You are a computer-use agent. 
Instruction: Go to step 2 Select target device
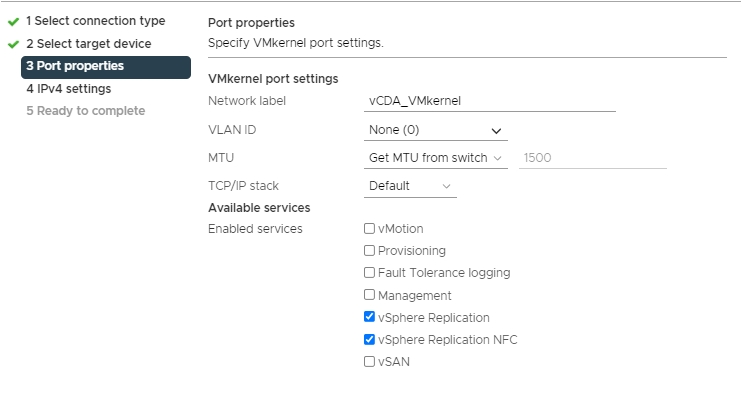88,44
